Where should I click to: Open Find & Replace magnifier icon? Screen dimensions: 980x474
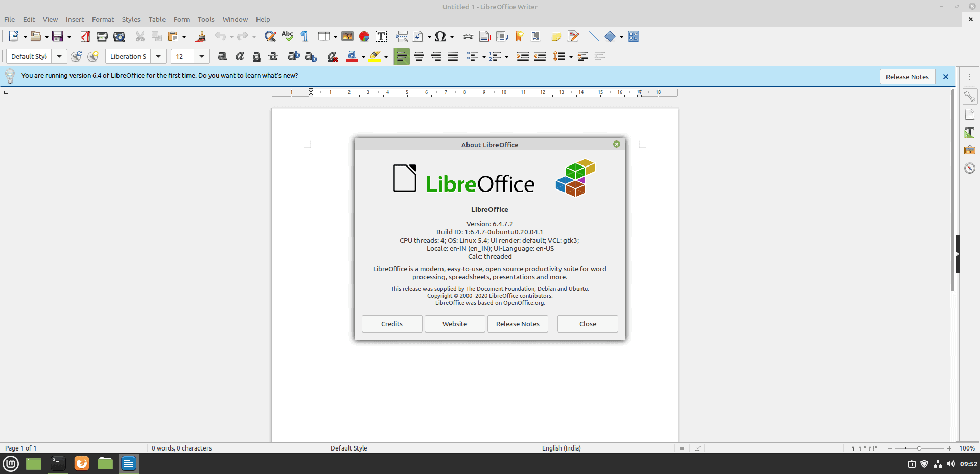tap(270, 36)
